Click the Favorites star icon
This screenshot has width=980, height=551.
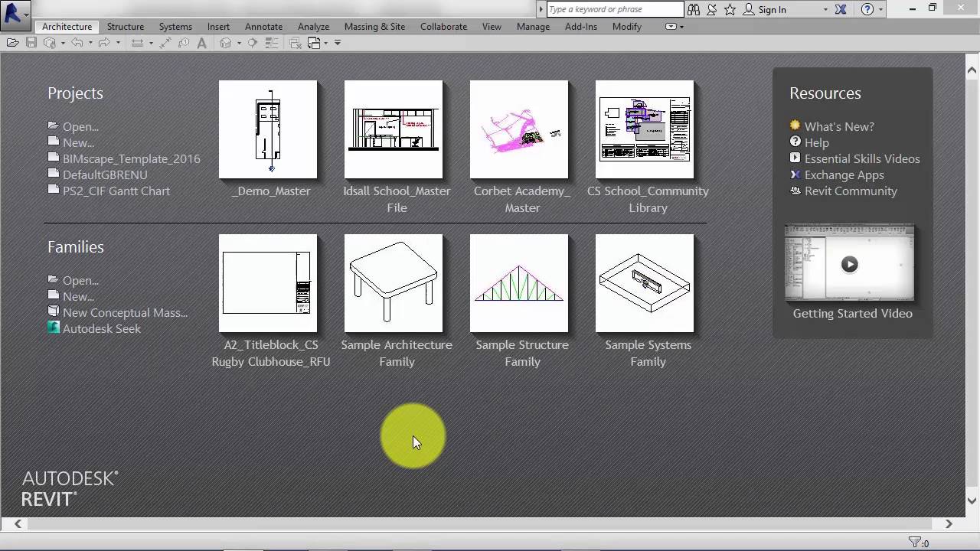(730, 9)
